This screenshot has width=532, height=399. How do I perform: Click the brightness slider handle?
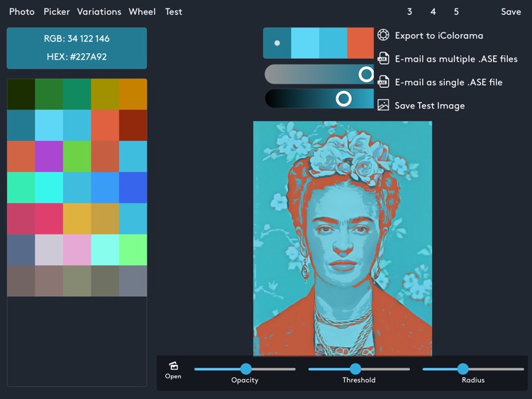point(343,99)
